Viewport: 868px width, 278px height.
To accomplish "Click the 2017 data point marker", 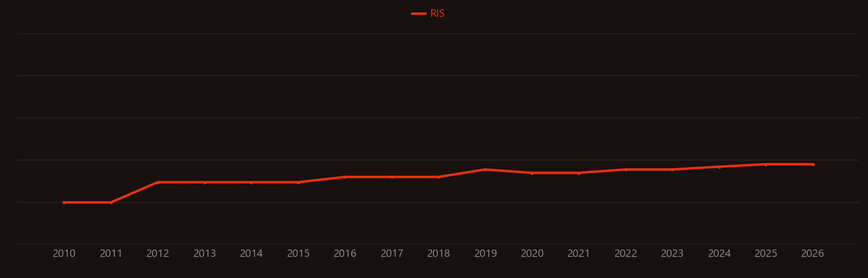I will point(392,177).
